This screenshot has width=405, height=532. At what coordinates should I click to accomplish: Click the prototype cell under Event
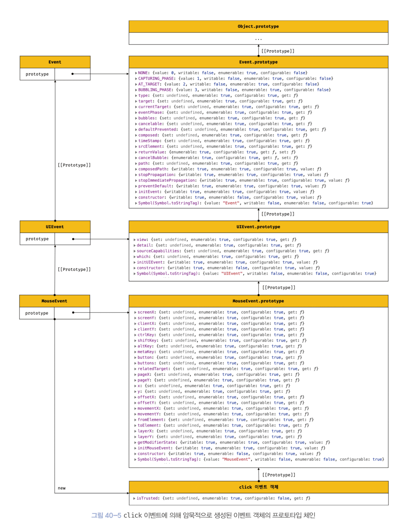[37, 74]
